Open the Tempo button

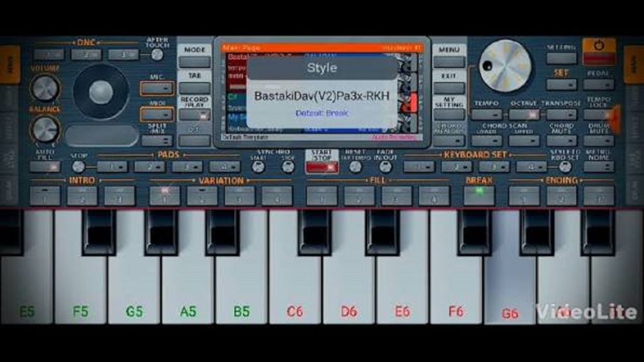pos(487,115)
